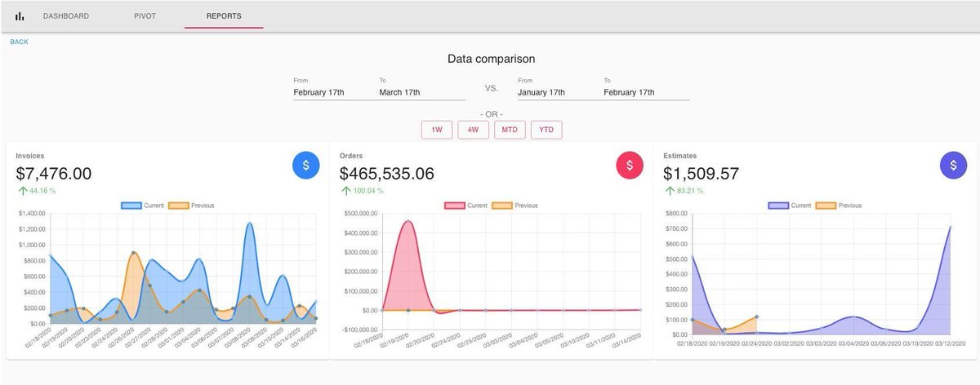Click the green up arrow beside 44.16 %
This screenshot has height=385, width=980.
22,191
